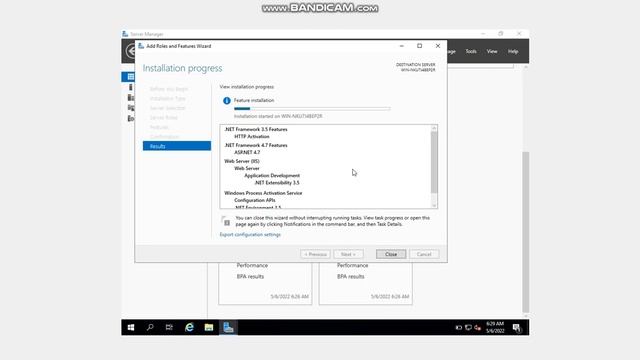
Task: Open Export configuration settings link
Action: pyautogui.click(x=250, y=235)
